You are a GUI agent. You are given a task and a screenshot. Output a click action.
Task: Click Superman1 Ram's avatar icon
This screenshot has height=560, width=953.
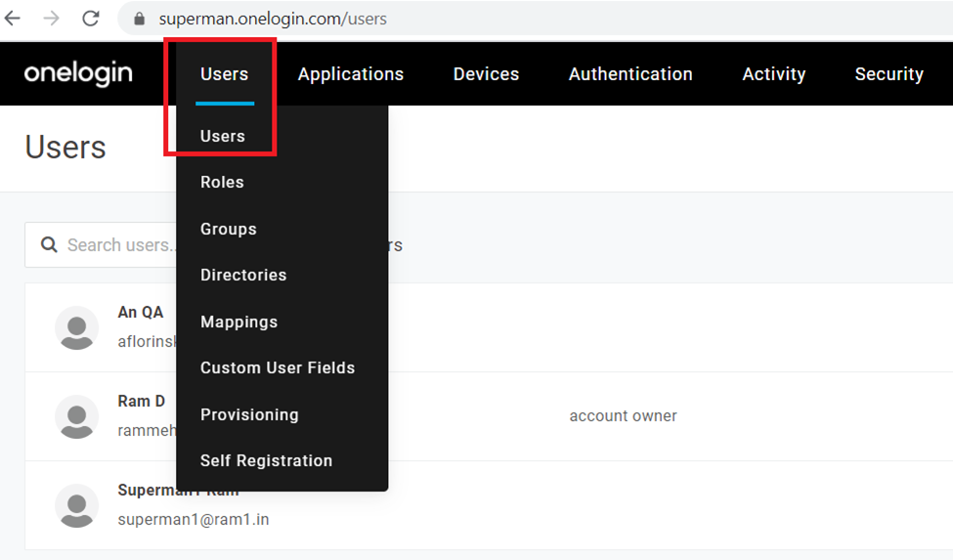click(76, 505)
